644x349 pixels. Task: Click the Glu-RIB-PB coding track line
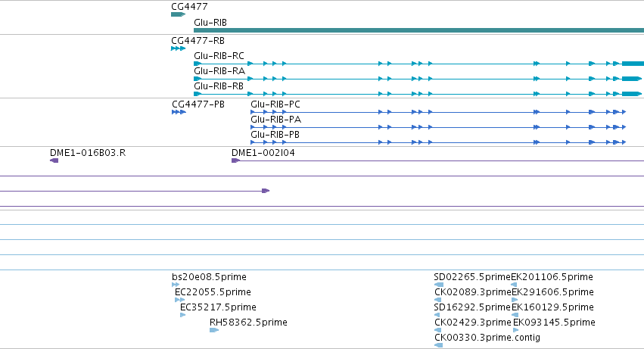[438, 142]
